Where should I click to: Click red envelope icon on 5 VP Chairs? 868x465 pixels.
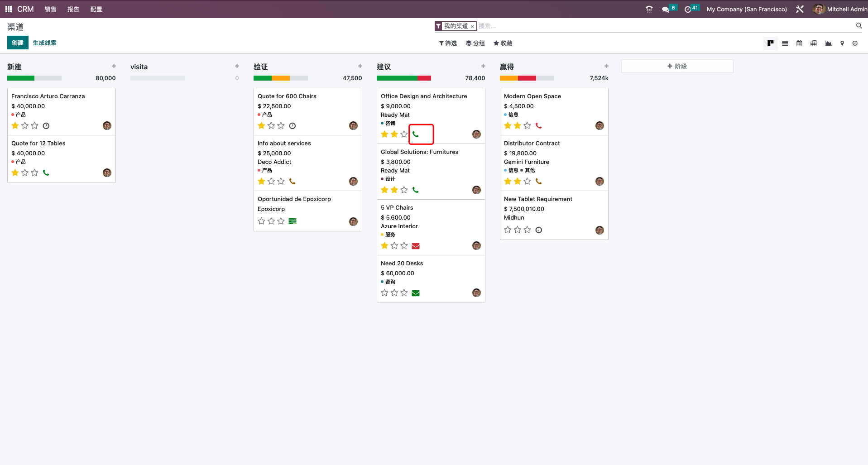416,246
